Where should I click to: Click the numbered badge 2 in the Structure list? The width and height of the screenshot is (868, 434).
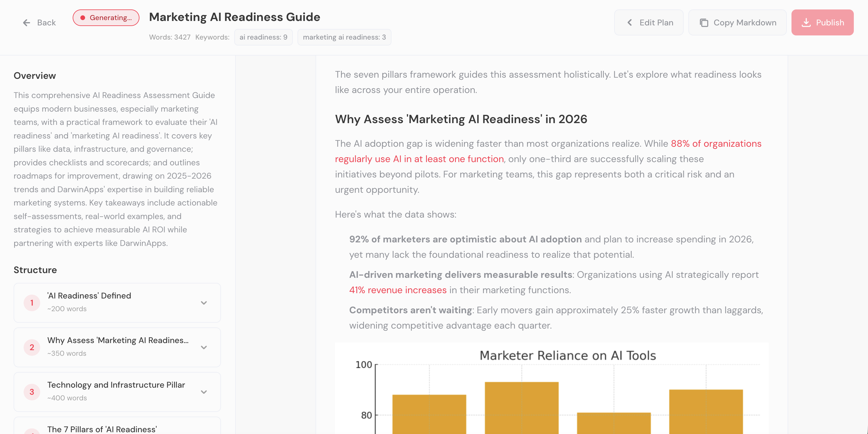click(x=32, y=347)
